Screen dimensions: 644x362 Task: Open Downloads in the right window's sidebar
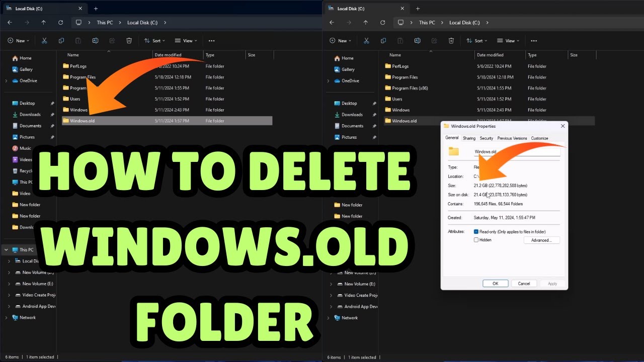click(348, 115)
